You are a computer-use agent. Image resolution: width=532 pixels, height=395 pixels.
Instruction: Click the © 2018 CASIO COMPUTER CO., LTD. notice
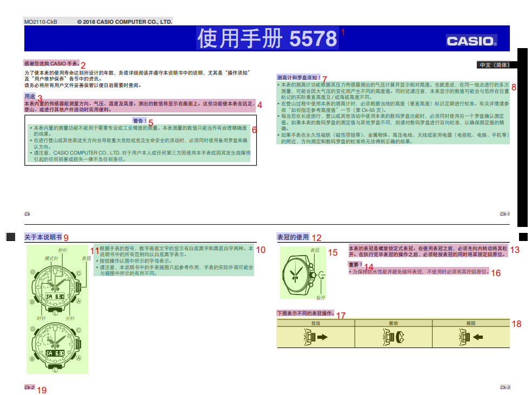pyautogui.click(x=124, y=22)
